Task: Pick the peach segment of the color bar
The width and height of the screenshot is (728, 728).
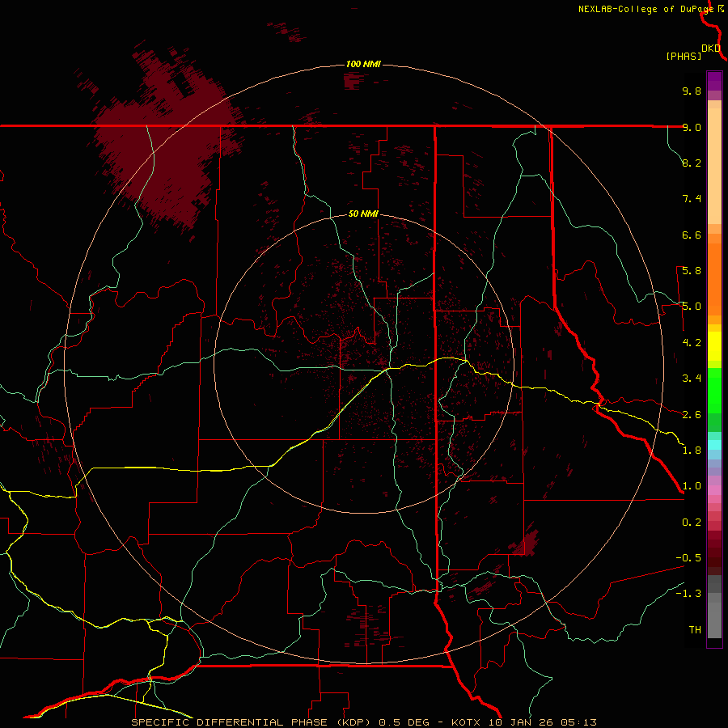Action: pyautogui.click(x=714, y=166)
